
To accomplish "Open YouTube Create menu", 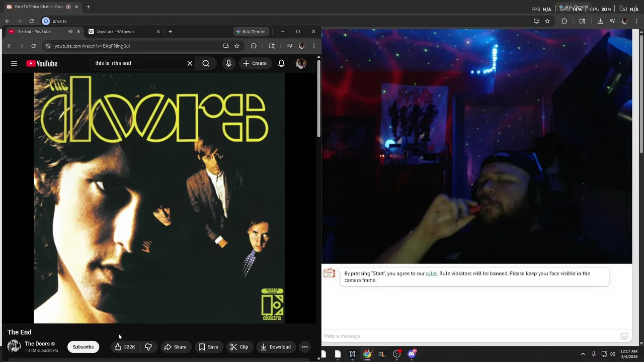I will pyautogui.click(x=255, y=63).
